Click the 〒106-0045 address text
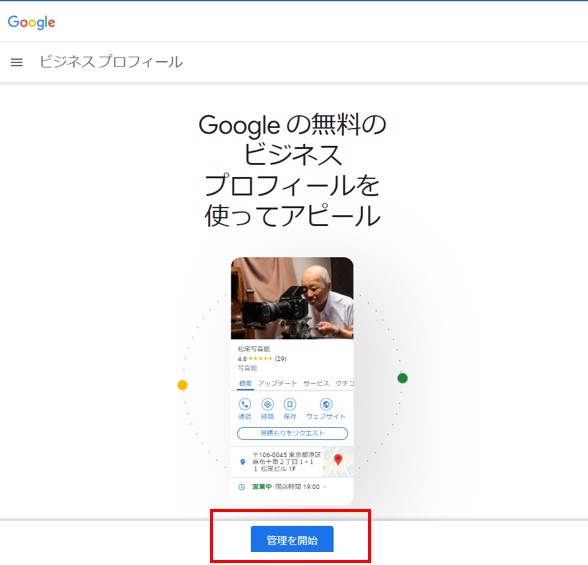Screen dimensions: 588x565 pyautogui.click(x=287, y=462)
